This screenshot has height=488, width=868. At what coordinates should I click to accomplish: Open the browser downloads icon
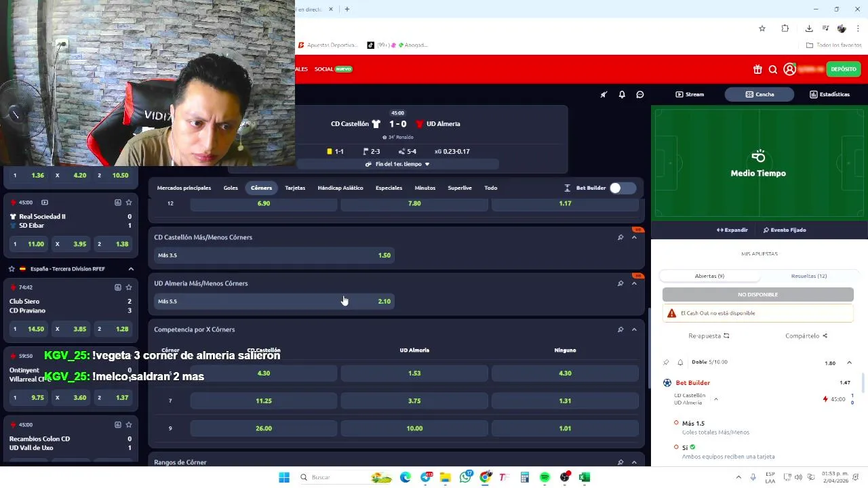809,28
